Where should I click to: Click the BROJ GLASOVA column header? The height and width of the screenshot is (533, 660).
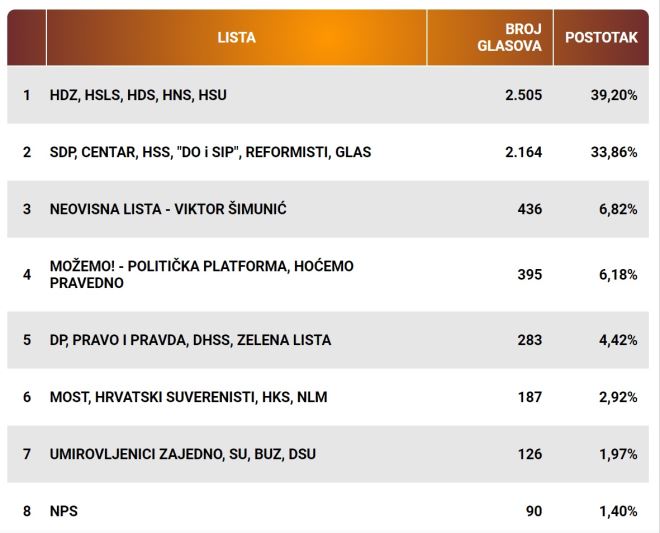509,38
